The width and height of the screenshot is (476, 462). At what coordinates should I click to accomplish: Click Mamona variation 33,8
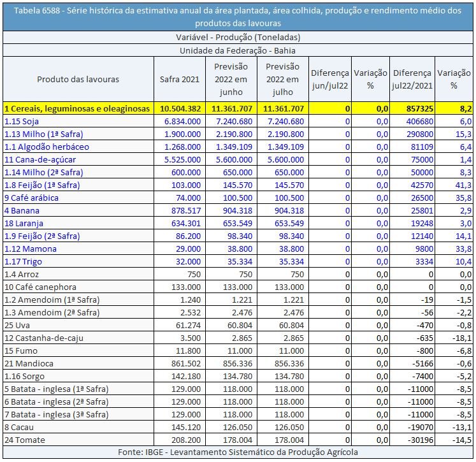click(x=463, y=249)
